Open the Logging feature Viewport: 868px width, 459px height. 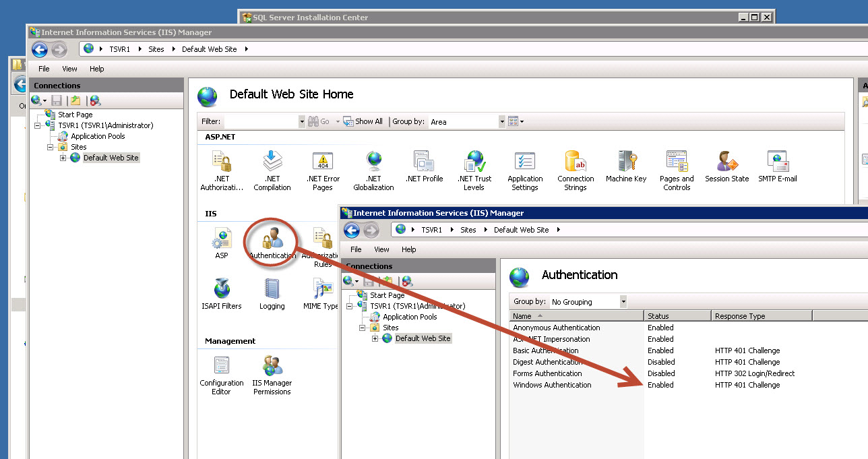(272, 290)
